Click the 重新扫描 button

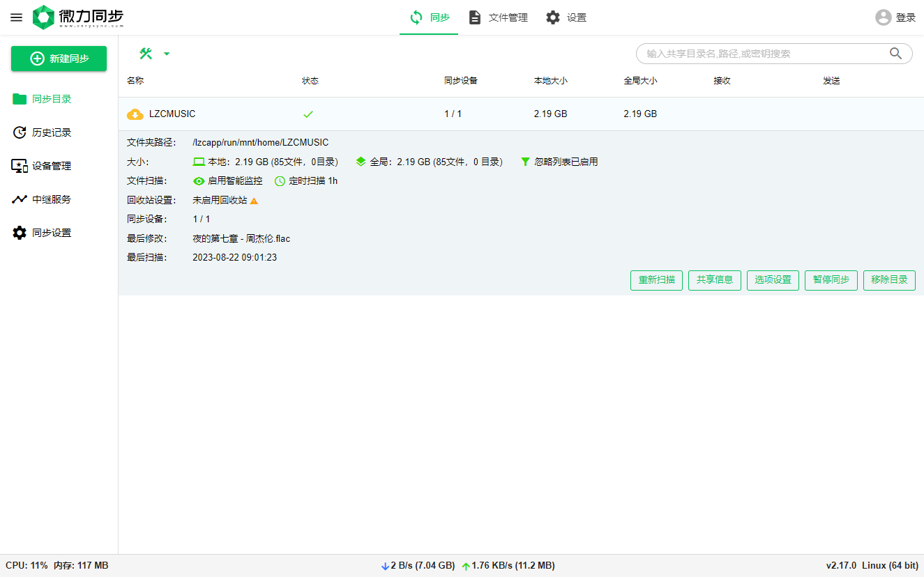point(656,280)
